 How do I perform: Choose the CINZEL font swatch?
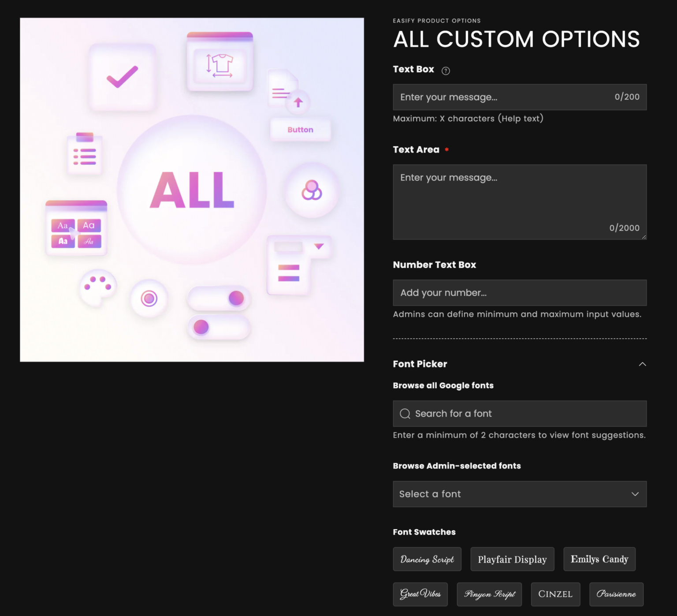(x=555, y=594)
